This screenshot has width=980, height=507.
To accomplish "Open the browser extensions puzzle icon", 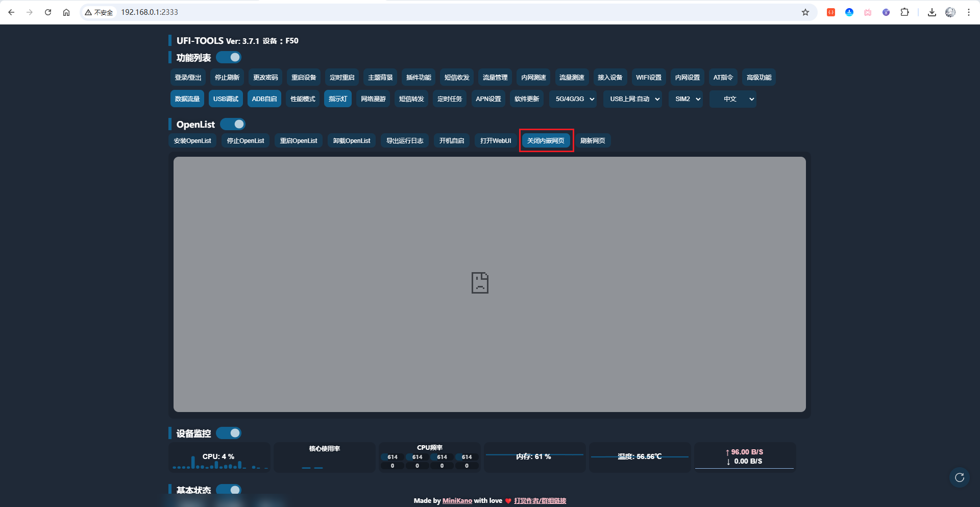I will coord(904,12).
